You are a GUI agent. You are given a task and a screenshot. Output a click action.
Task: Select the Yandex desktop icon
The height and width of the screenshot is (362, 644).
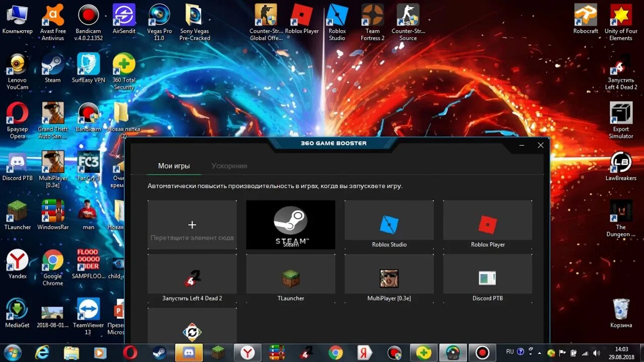pyautogui.click(x=18, y=264)
